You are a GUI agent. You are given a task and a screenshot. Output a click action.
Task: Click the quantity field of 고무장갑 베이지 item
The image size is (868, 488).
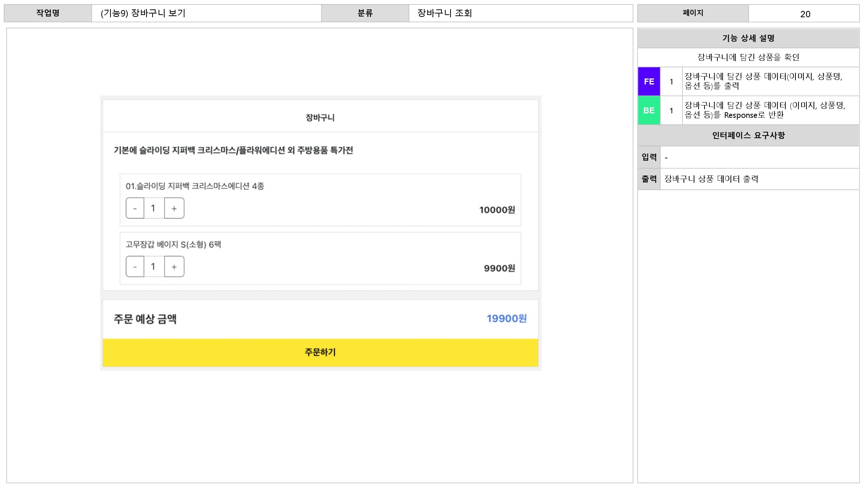pos(154,267)
